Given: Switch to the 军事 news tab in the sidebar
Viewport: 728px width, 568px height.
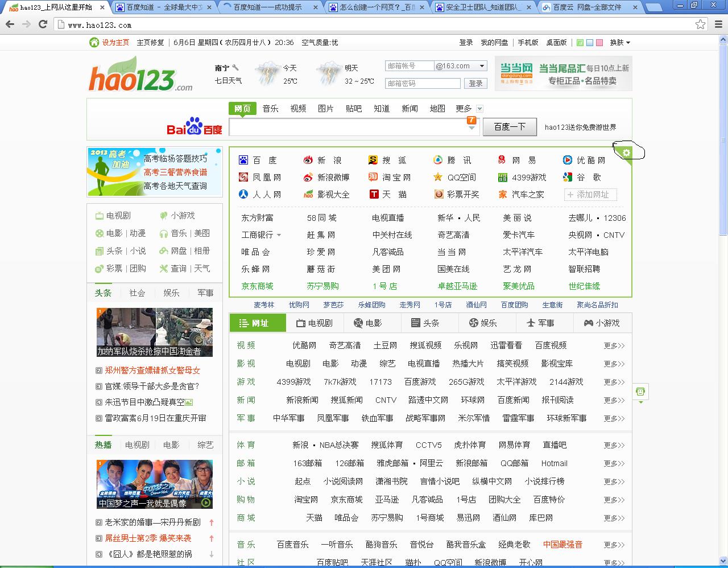Looking at the screenshot, I should pyautogui.click(x=205, y=293).
